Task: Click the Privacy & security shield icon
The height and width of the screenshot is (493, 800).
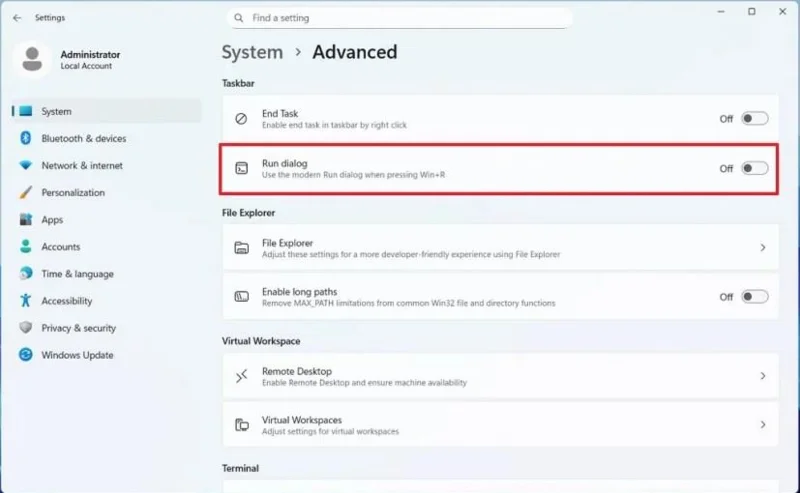Action: click(x=26, y=328)
